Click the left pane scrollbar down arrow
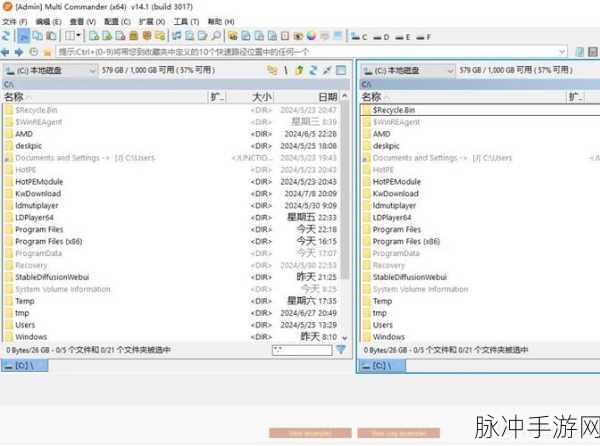 pos(344,338)
